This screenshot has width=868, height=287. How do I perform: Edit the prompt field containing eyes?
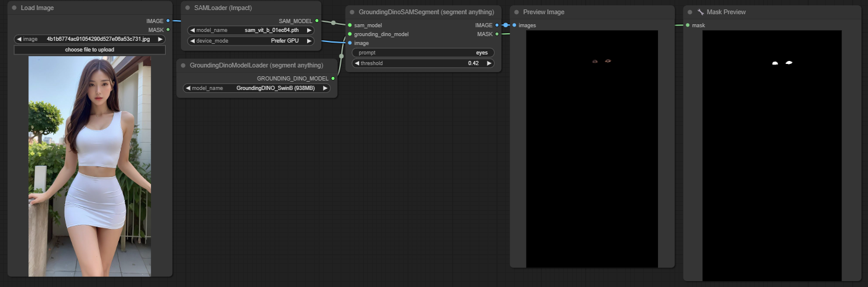pos(423,53)
